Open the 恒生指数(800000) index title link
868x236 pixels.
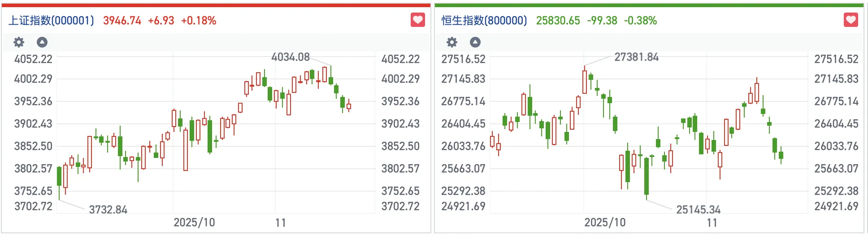(484, 21)
